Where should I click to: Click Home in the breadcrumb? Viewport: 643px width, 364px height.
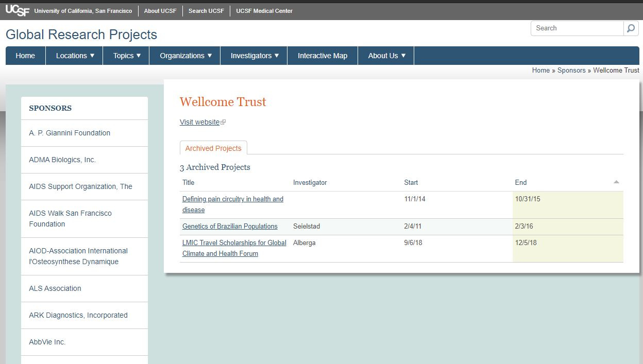click(x=541, y=70)
